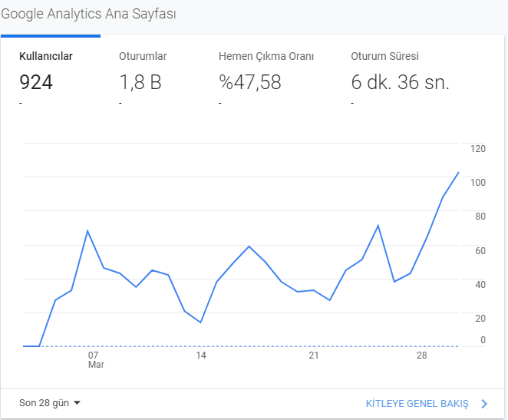Click the Google Analytics Ana Sayfası heading
The width and height of the screenshot is (508, 420).
tap(88, 14)
